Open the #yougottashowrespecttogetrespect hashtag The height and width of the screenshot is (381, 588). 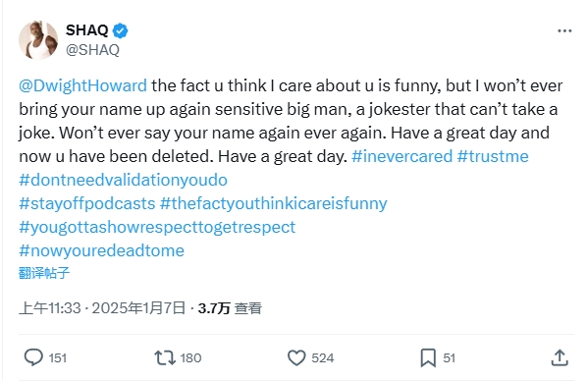pos(157,227)
